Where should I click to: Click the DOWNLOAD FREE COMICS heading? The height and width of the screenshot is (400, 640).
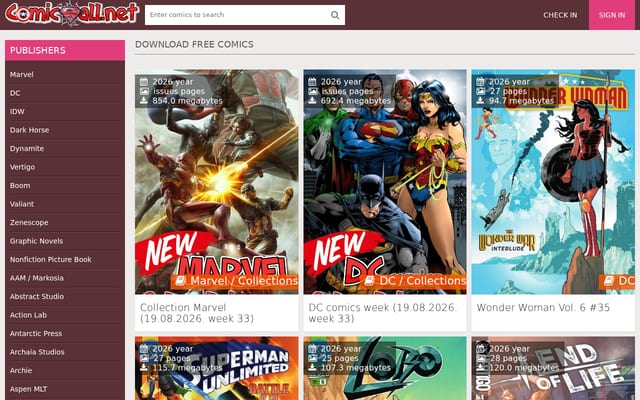pyautogui.click(x=194, y=44)
